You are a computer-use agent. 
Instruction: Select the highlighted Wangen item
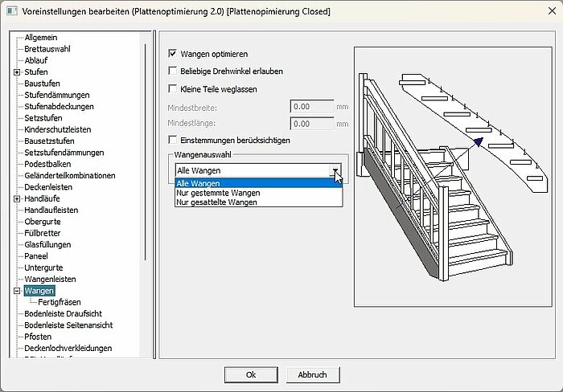coord(39,291)
